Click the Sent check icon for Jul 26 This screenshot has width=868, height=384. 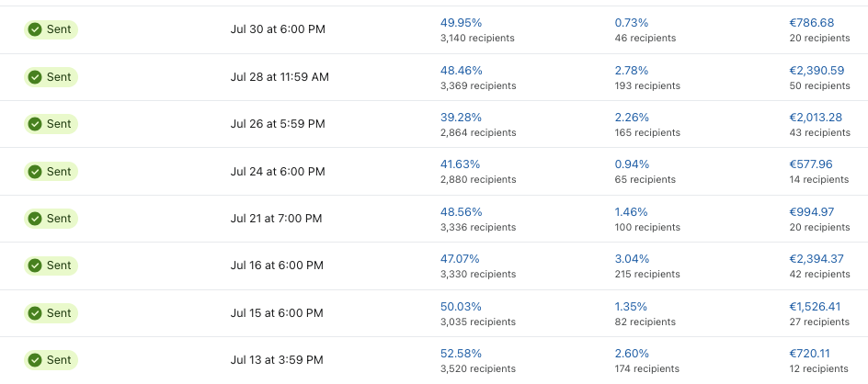coord(35,124)
